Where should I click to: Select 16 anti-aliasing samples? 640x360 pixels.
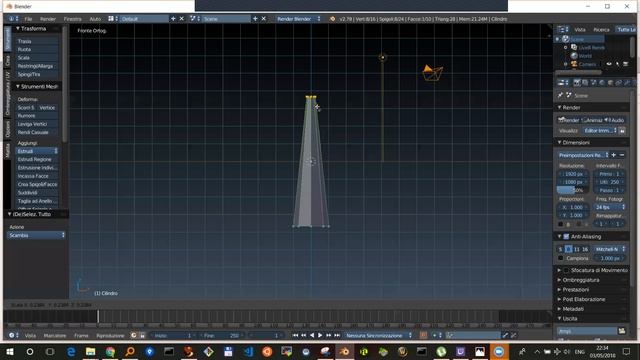pos(585,249)
